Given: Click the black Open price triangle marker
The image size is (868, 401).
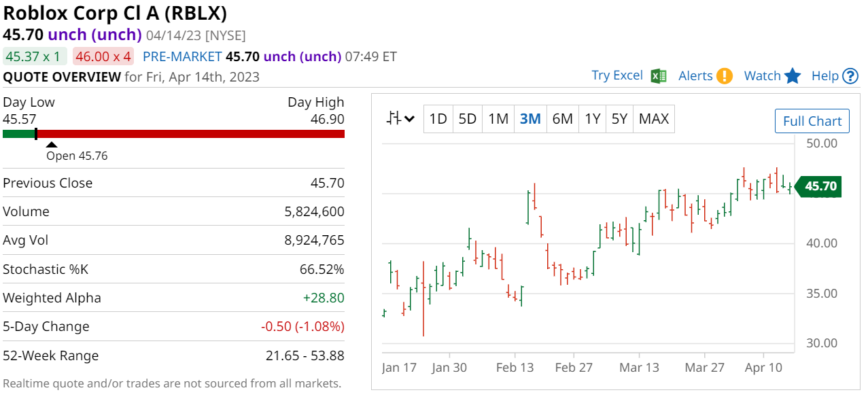Looking at the screenshot, I should coord(51,144).
